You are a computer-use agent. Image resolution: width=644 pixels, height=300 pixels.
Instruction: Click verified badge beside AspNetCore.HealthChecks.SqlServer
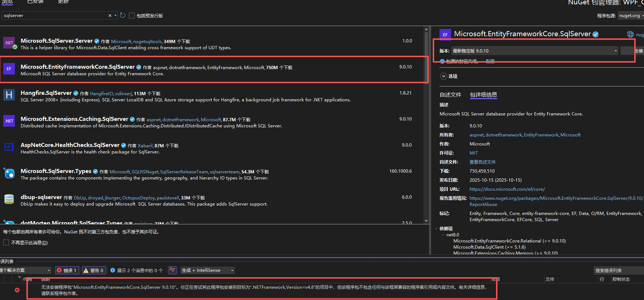pos(124,145)
